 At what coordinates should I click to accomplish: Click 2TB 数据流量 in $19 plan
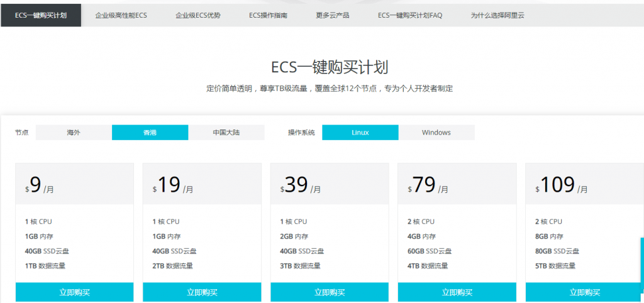tap(172, 266)
